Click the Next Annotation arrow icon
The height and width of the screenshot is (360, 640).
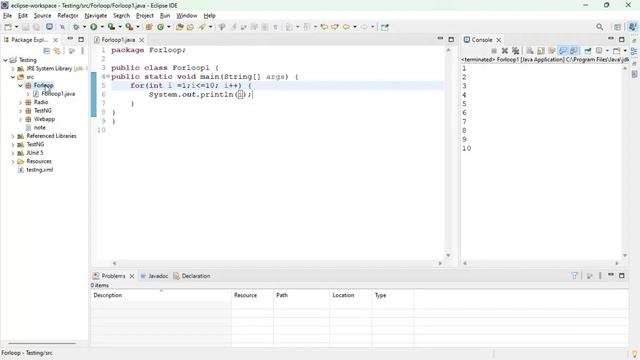point(289,27)
